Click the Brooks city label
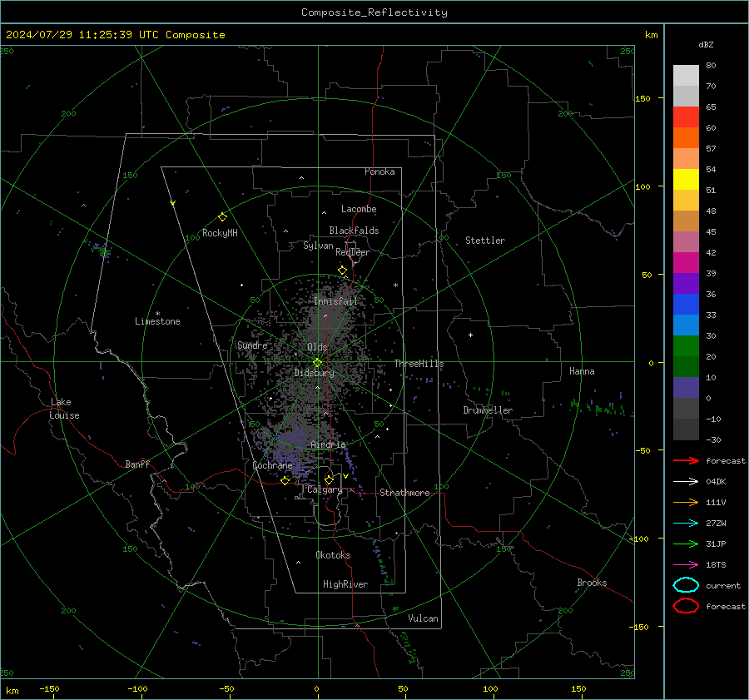749x700 pixels. click(592, 583)
